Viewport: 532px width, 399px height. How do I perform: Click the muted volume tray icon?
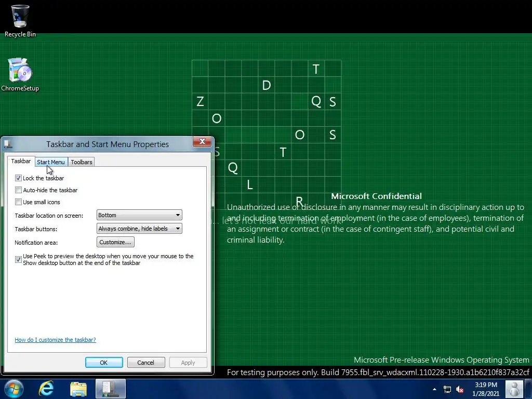(460, 389)
